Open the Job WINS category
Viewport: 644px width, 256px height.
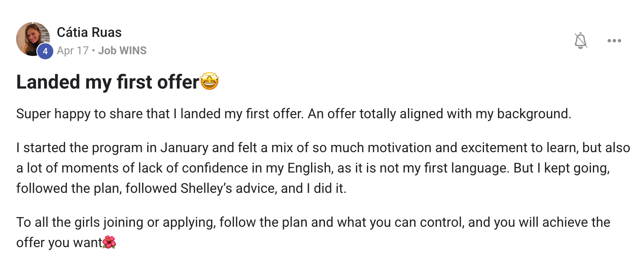point(122,51)
